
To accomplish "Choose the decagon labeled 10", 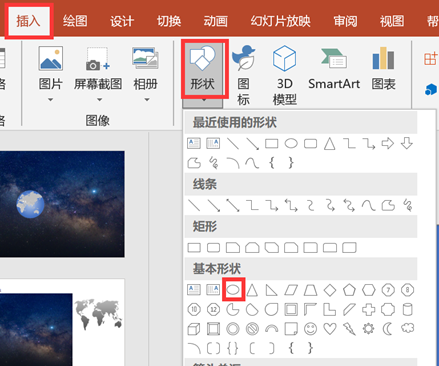I will [x=194, y=310].
